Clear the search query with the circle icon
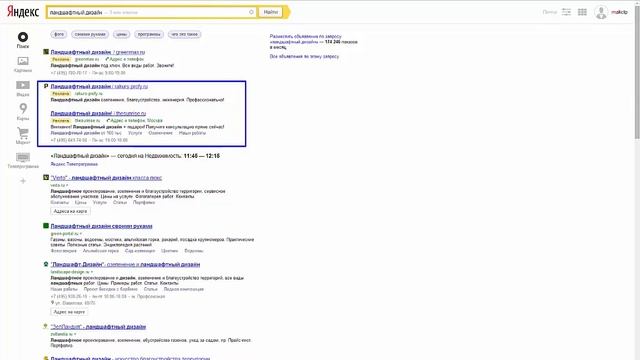The image size is (640, 360). (251, 12)
